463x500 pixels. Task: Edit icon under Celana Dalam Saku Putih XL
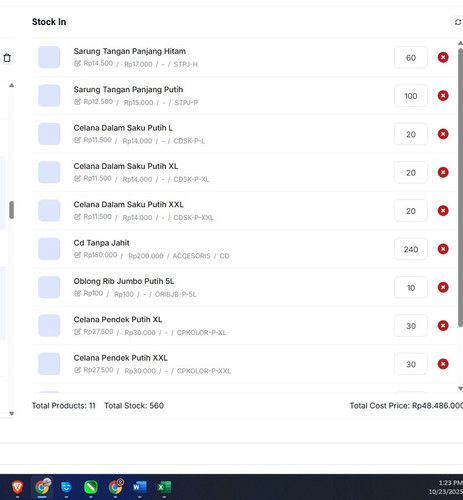pyautogui.click(x=77, y=178)
